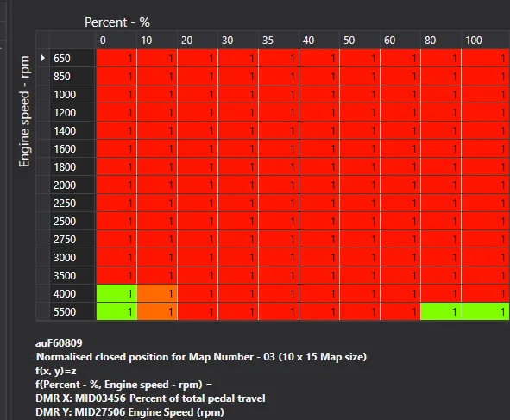Click cell at 1000 rpm, 50 percent

point(360,95)
